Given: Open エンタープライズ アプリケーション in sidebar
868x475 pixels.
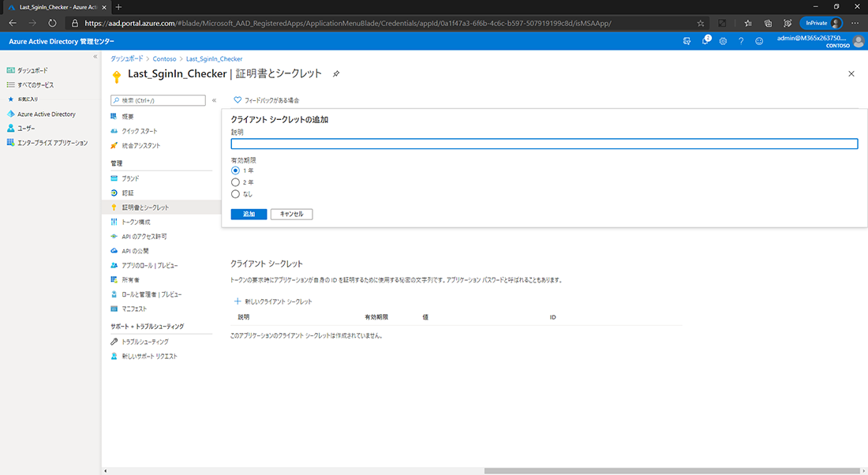Looking at the screenshot, I should click(x=47, y=143).
